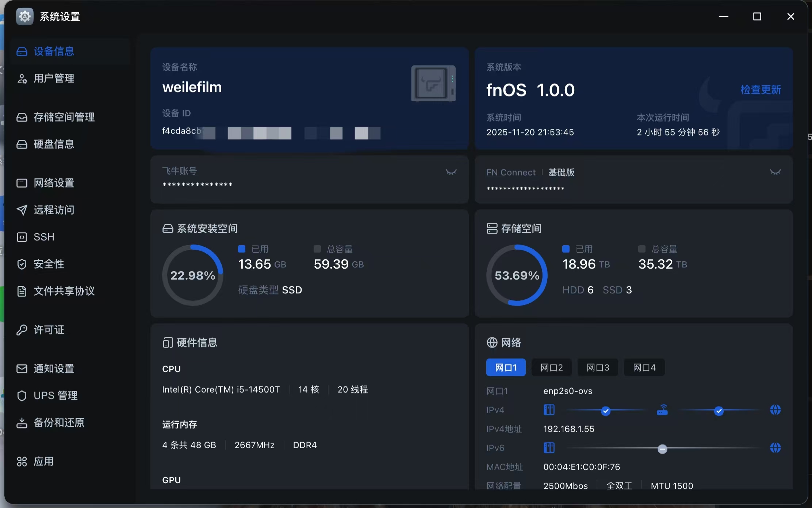The height and width of the screenshot is (508, 812).
Task: Select the 硬盘信息 disk icon
Action: [x=22, y=144]
